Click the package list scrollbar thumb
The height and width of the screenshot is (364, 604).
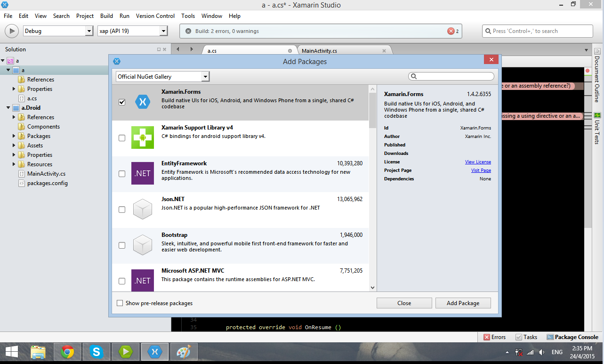click(373, 109)
